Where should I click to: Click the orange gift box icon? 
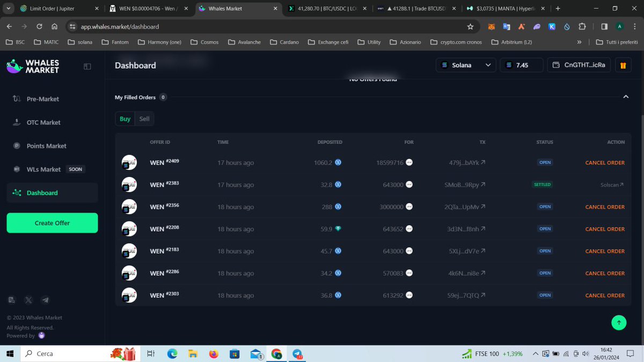click(623, 65)
